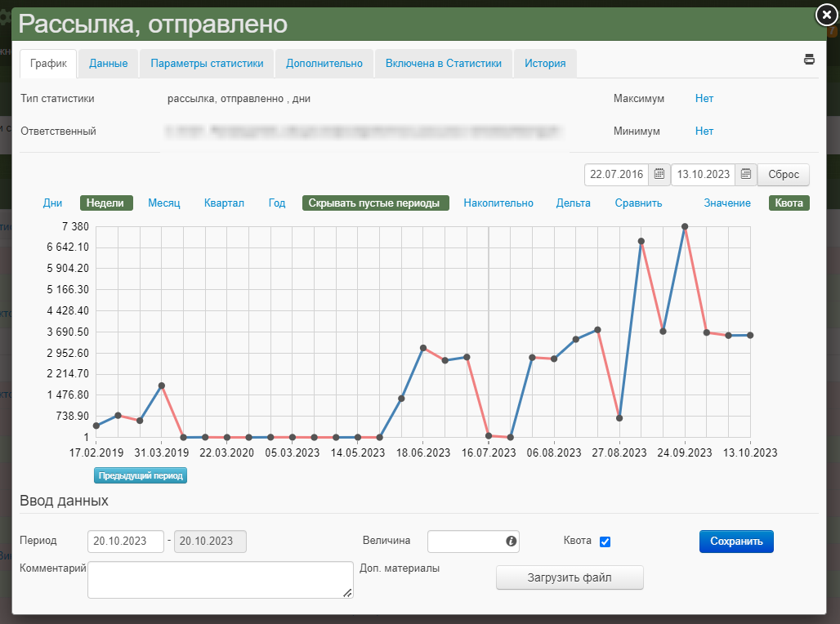The width and height of the screenshot is (840, 624).
Task: Close the dialog with the X button
Action: click(827, 16)
